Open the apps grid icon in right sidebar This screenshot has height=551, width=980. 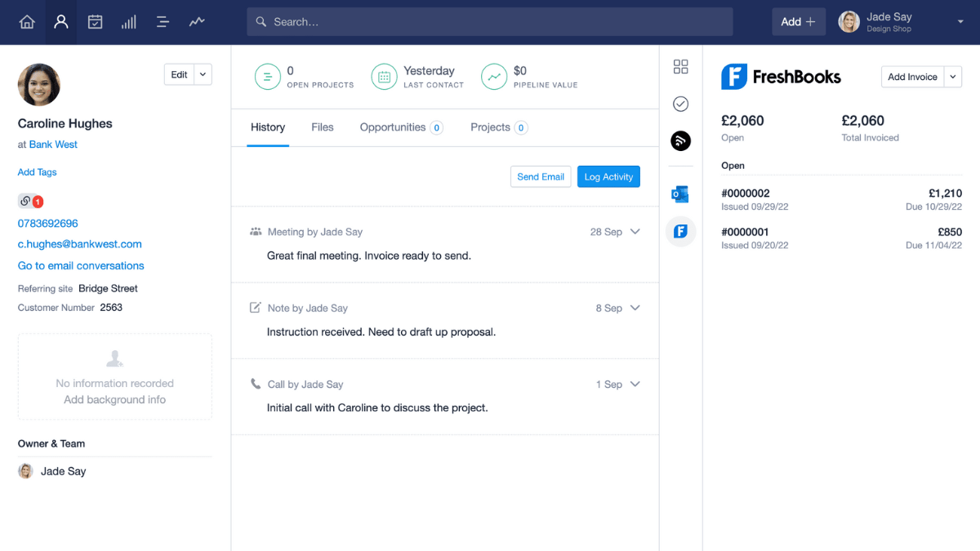coord(680,66)
